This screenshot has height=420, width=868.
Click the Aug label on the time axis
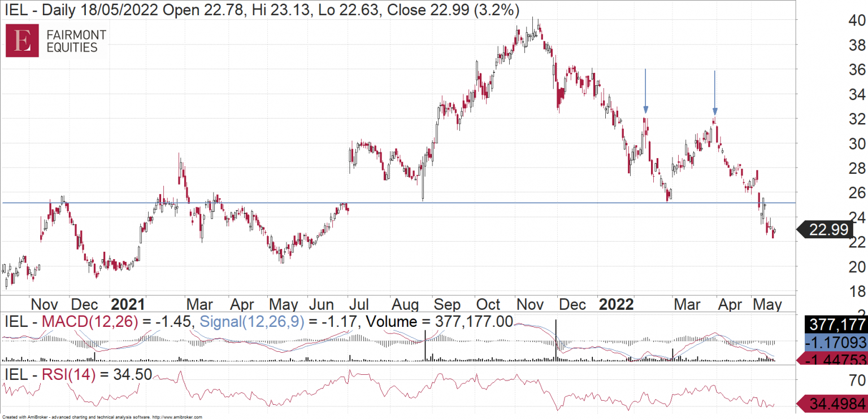pyautogui.click(x=406, y=305)
